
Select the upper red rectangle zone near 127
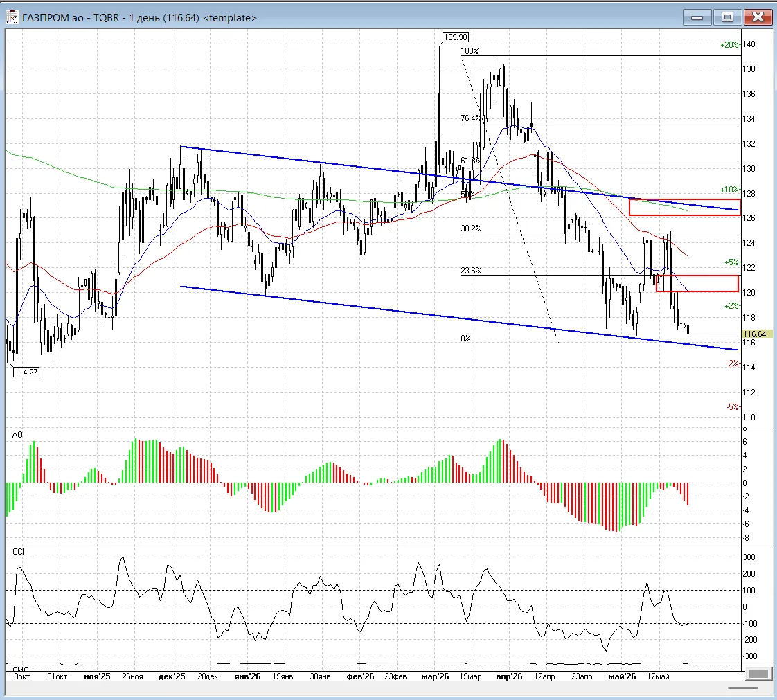685,207
